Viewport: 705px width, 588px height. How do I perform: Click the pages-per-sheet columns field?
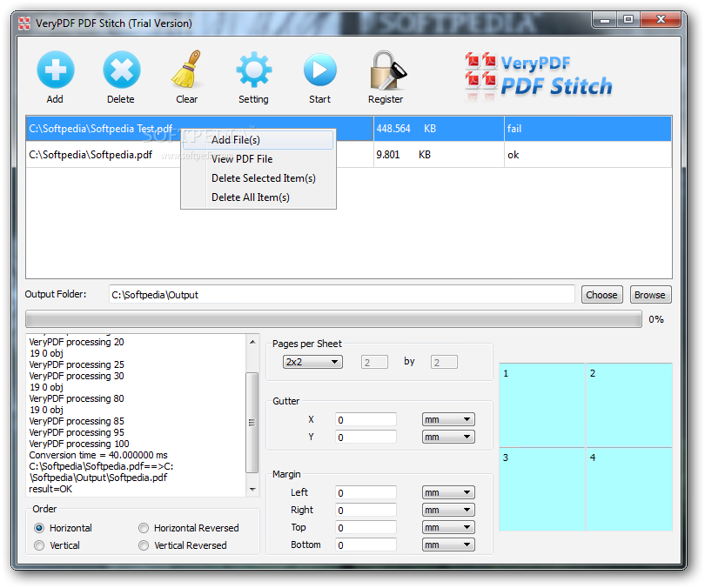(374, 362)
